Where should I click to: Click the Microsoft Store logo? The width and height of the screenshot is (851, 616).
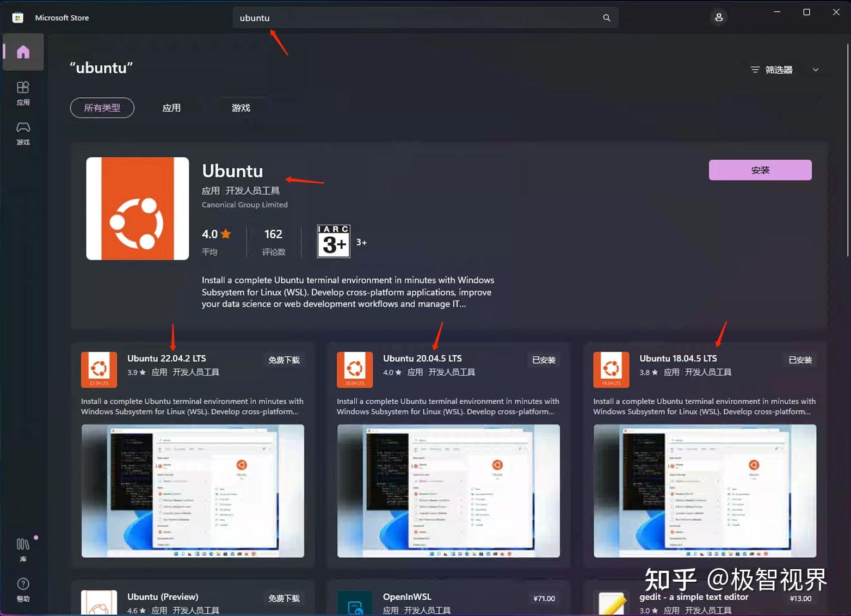click(17, 17)
